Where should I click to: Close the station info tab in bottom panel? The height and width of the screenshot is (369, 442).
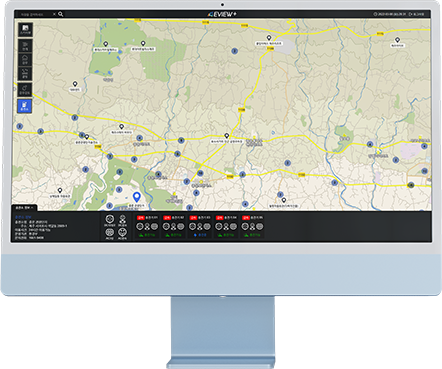tap(32, 208)
